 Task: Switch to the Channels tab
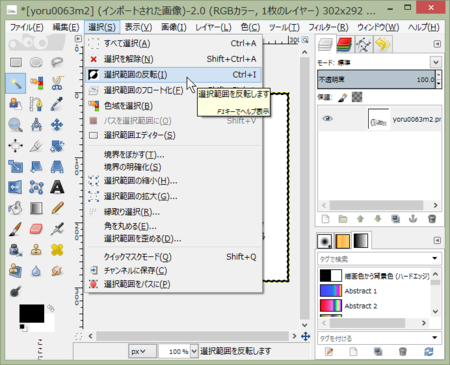344,44
